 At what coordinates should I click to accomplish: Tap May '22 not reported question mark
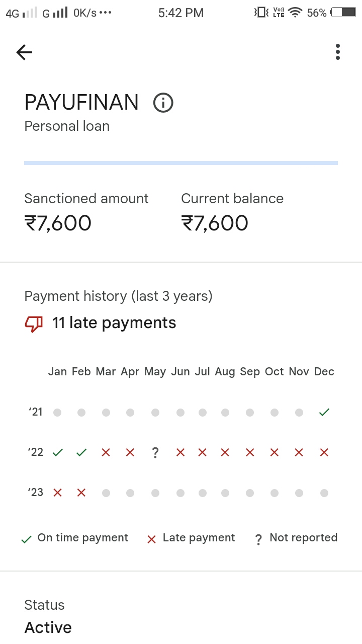pyautogui.click(x=155, y=453)
